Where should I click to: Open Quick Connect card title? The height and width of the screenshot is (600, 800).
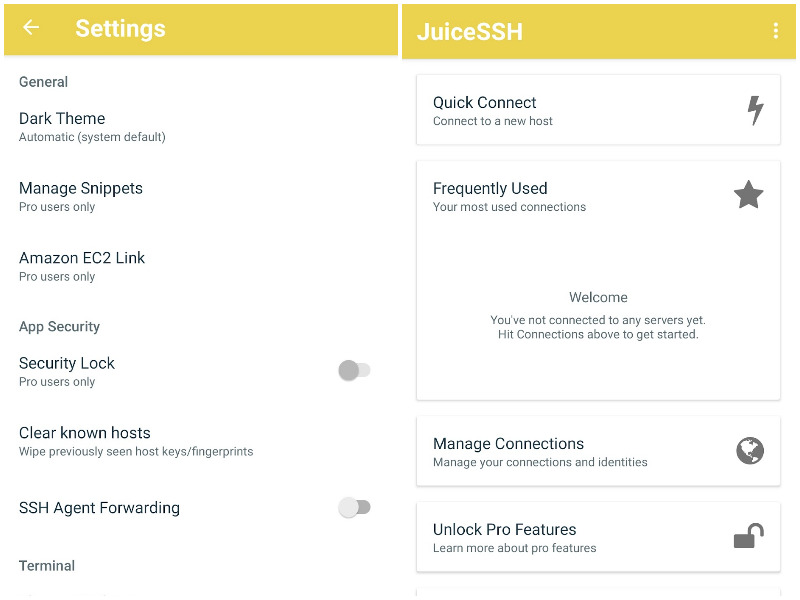tap(485, 103)
